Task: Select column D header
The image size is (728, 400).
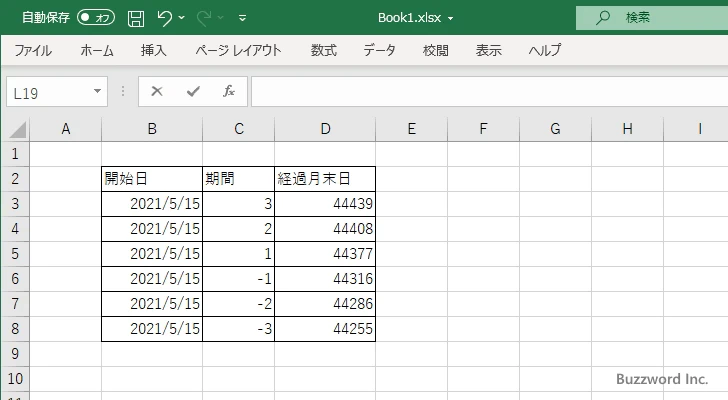Action: pos(325,129)
